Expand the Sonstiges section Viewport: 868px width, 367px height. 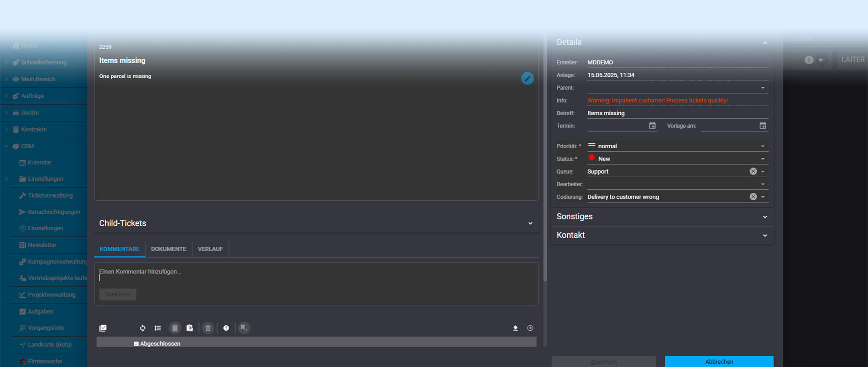tap(765, 217)
